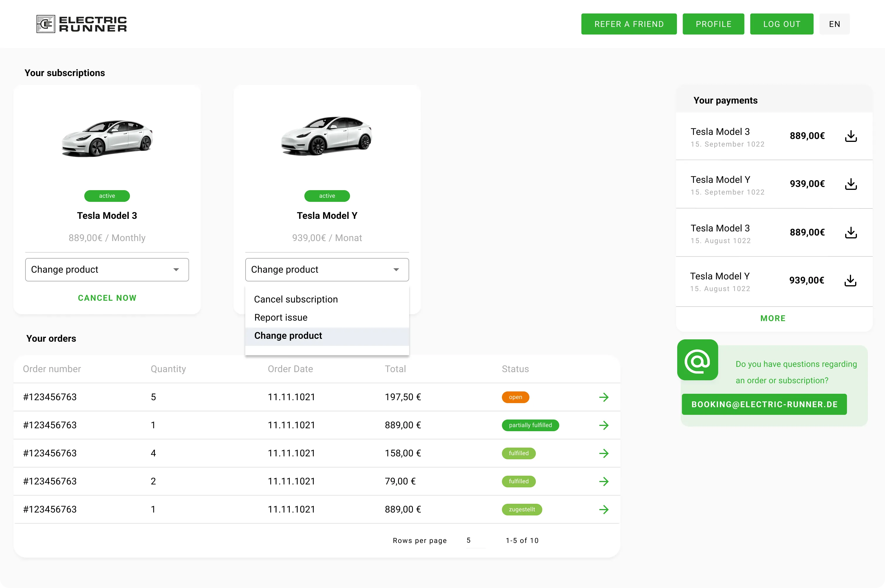Expand the Tesla Model 3 Change product dropdown

pyautogui.click(x=107, y=270)
